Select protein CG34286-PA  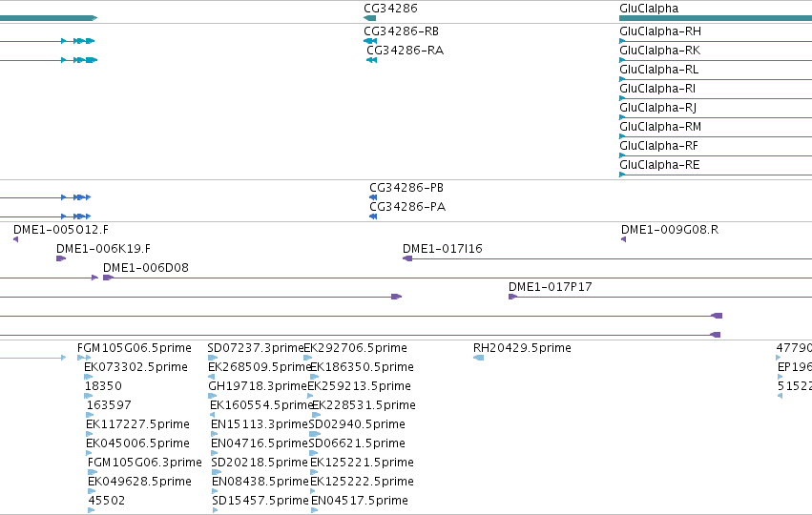coord(407,207)
